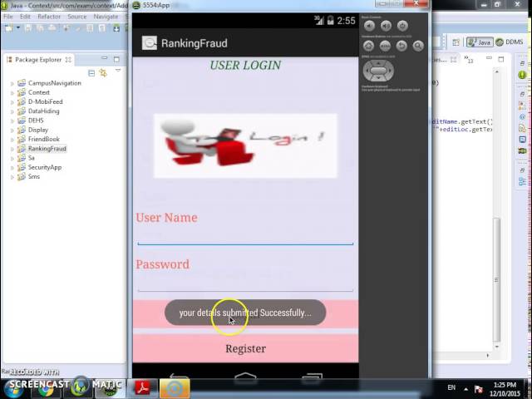This screenshot has height=399, width=532.
Task: Click the orange taskbar app button
Action: click(175, 388)
